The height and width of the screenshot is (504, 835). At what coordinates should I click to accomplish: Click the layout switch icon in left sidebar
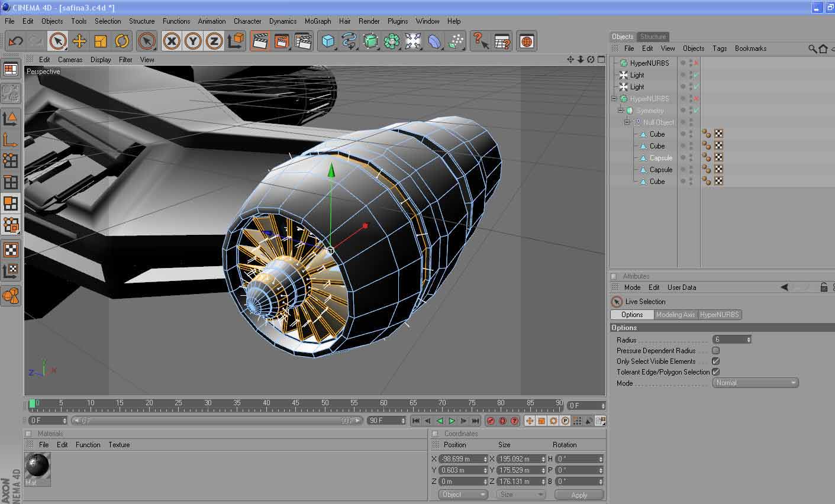coord(11,70)
